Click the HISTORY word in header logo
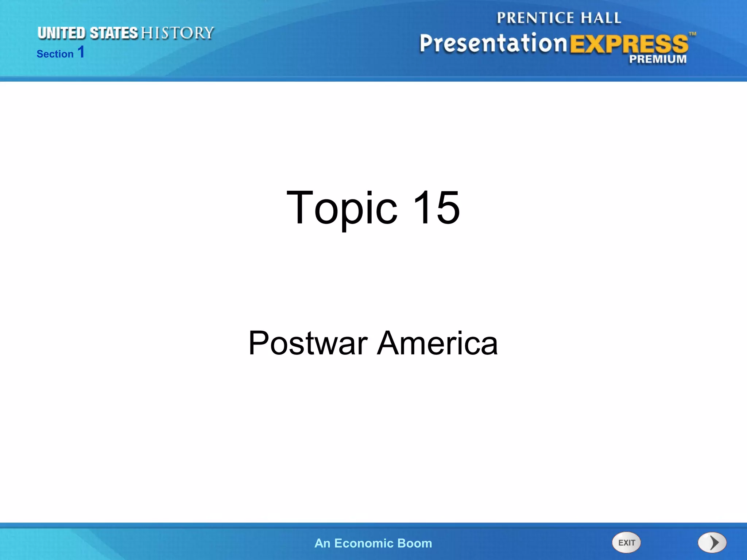The image size is (747, 560). 177,33
